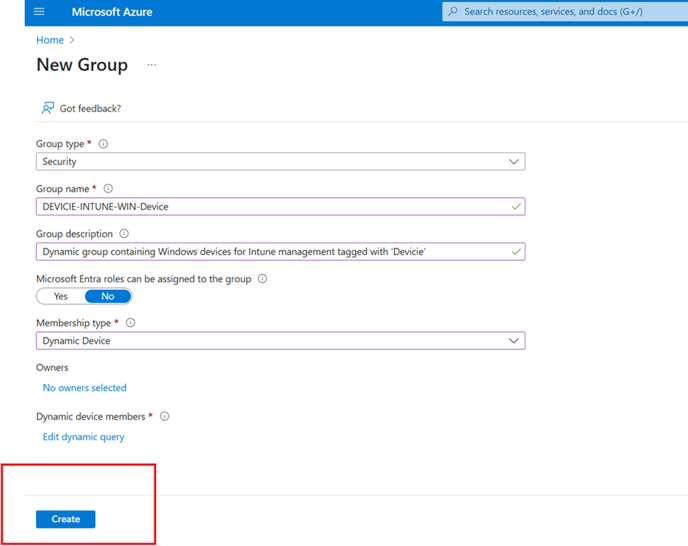Focus the Search resources, services, and docs box
This screenshot has height=546, width=688.
565,11
